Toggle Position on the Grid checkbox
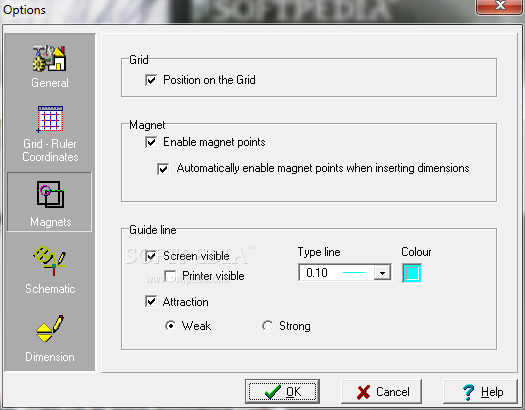Image resolution: width=525 pixels, height=410 pixels. (151, 80)
